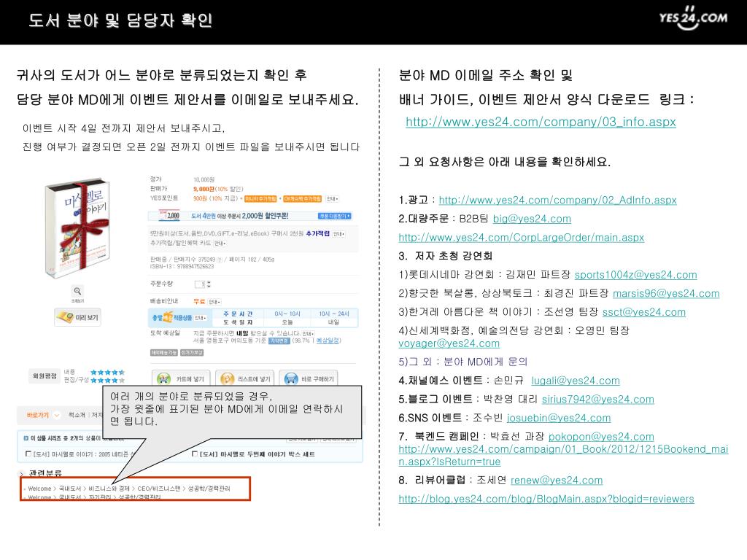Click the 책소개 tab
Viewport: 747px width, 560px height.
(x=77, y=415)
